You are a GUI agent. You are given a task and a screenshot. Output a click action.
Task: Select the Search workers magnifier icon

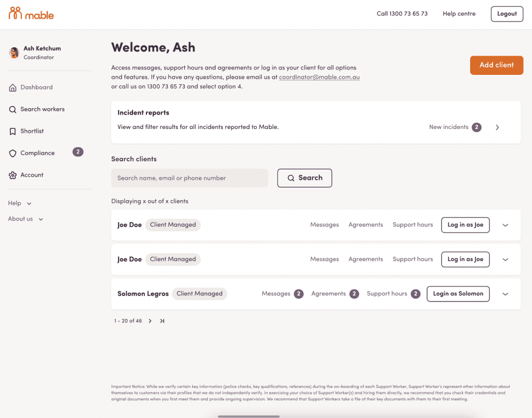(12, 109)
